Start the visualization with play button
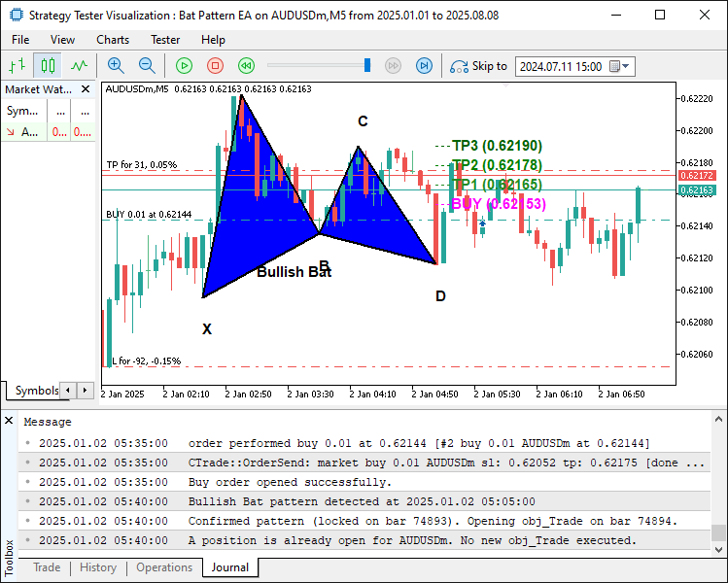 [184, 66]
